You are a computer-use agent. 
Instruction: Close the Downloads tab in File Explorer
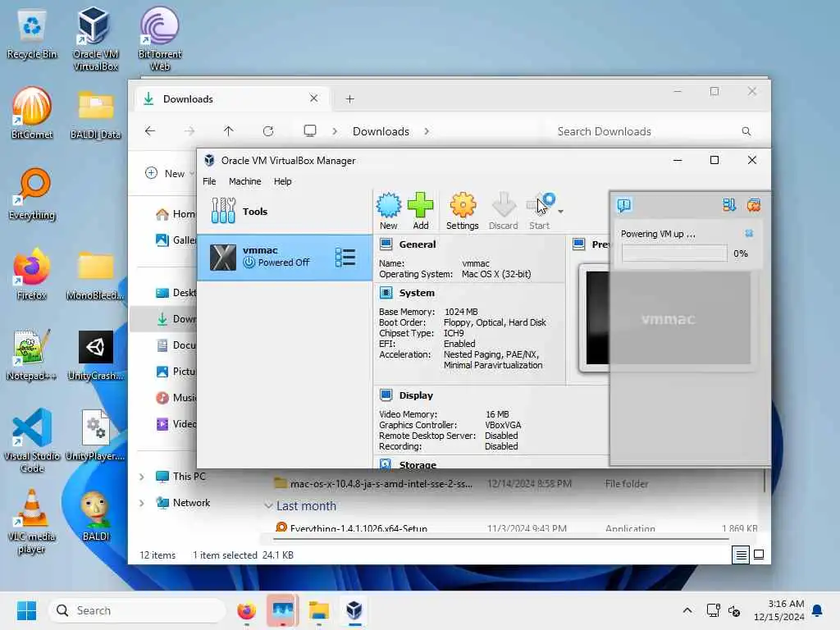point(313,98)
